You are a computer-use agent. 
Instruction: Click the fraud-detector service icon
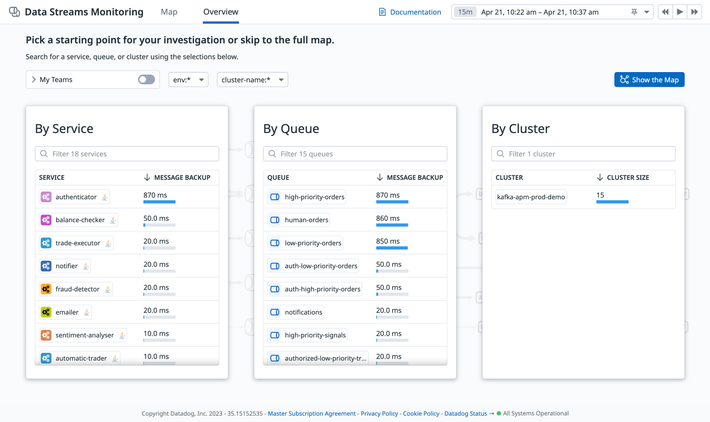click(46, 289)
